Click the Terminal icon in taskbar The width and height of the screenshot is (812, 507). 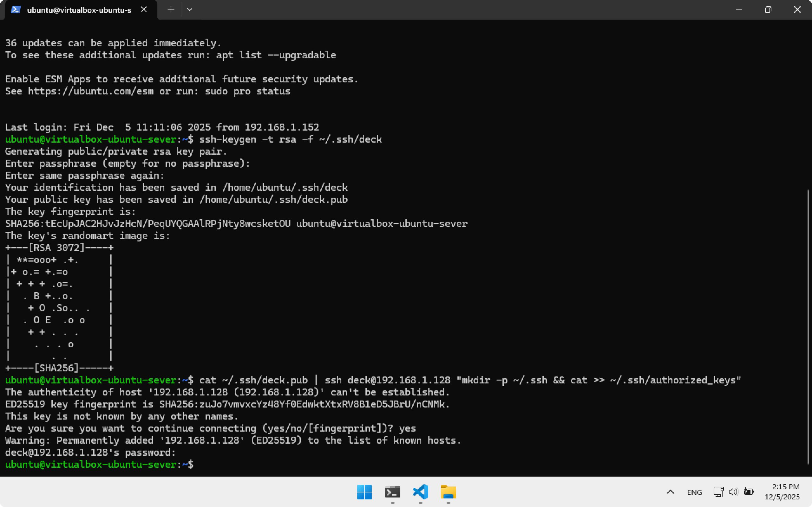(392, 492)
